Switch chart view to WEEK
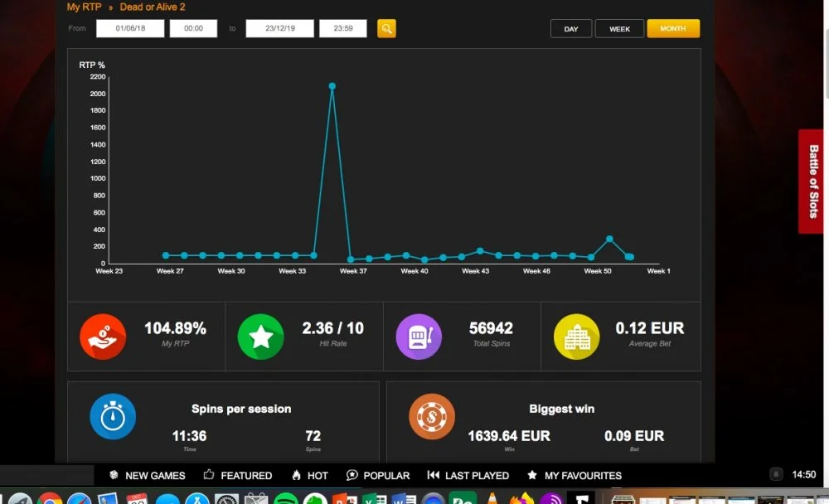829x504 pixels. click(619, 28)
